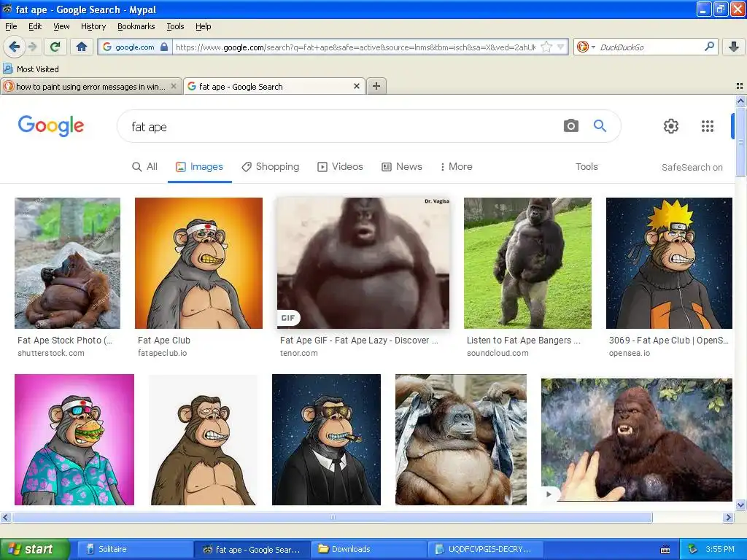The image size is (747, 560).
Task: Open the History menu
Action: coord(93,26)
